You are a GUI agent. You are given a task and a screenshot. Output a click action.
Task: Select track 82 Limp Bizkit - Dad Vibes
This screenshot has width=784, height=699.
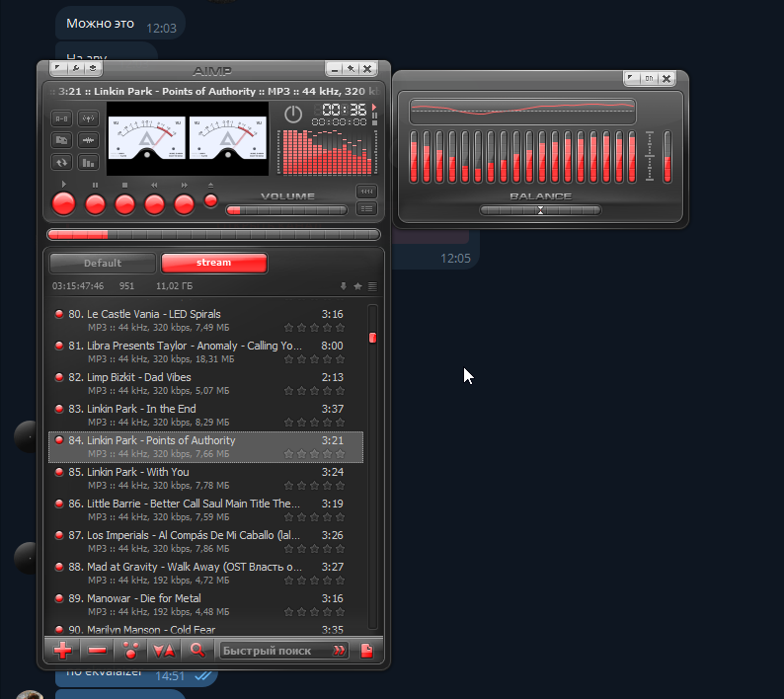(x=205, y=383)
